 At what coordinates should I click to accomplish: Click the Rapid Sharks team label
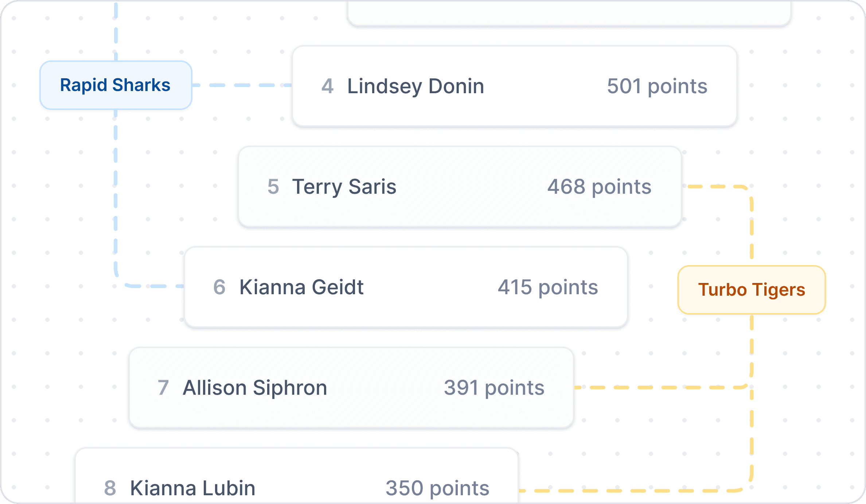coord(116,85)
